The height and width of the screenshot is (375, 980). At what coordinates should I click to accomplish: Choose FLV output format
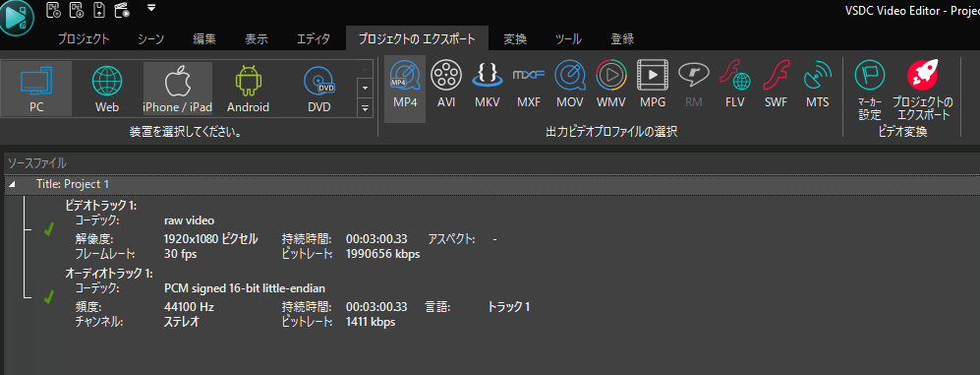click(x=734, y=89)
